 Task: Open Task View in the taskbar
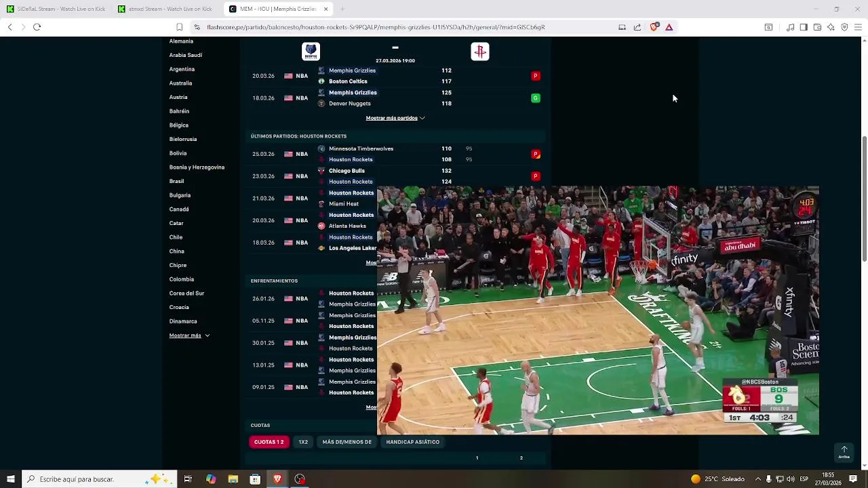pos(188,479)
